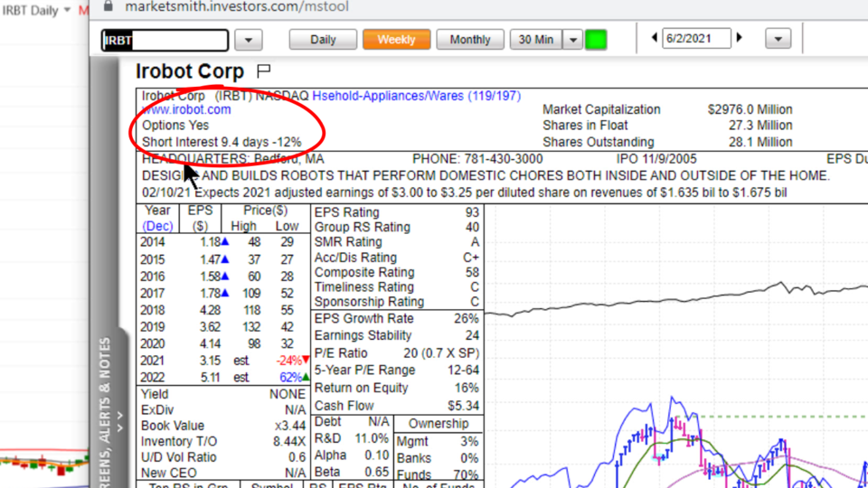The height and width of the screenshot is (488, 868).
Task: Click the IRBT symbol input field
Action: coord(165,41)
